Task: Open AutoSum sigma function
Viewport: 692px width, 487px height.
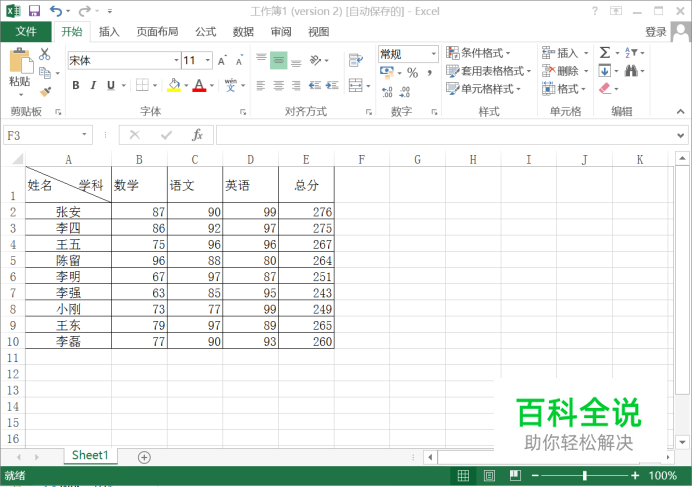Action: click(605, 53)
